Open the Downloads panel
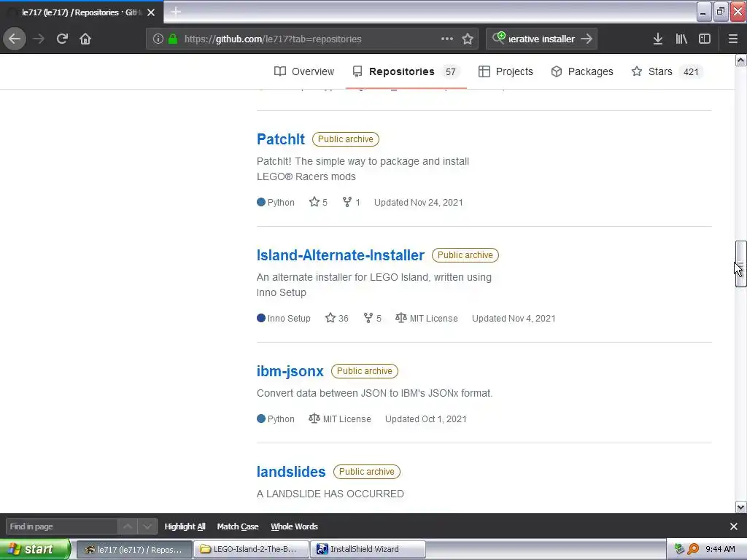Image resolution: width=747 pixels, height=560 pixels. point(658,39)
